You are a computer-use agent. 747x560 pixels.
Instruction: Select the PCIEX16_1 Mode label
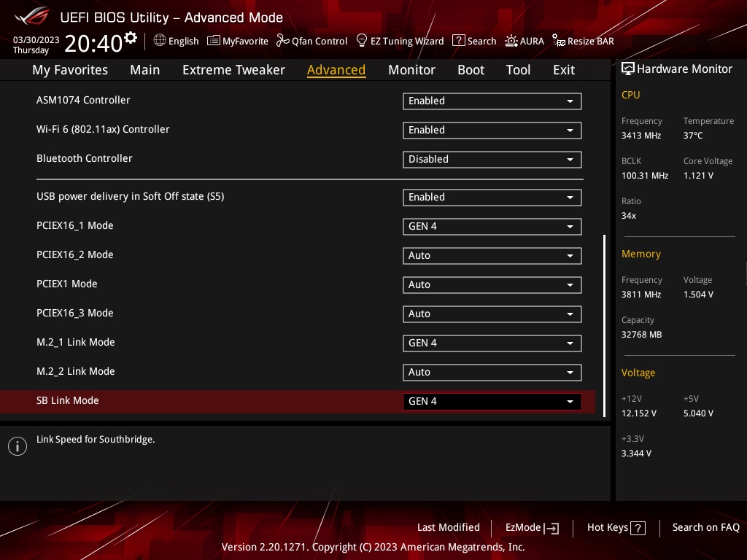75,226
